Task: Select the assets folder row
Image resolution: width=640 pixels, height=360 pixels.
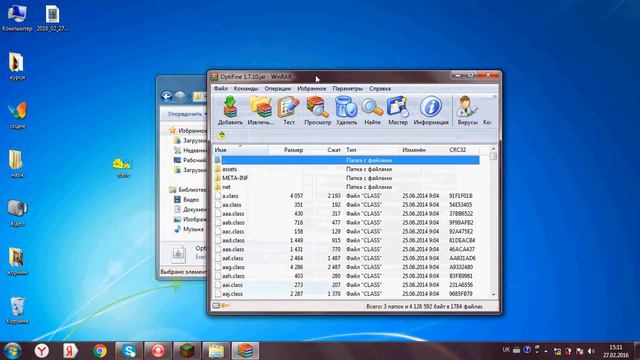Action: point(346,169)
